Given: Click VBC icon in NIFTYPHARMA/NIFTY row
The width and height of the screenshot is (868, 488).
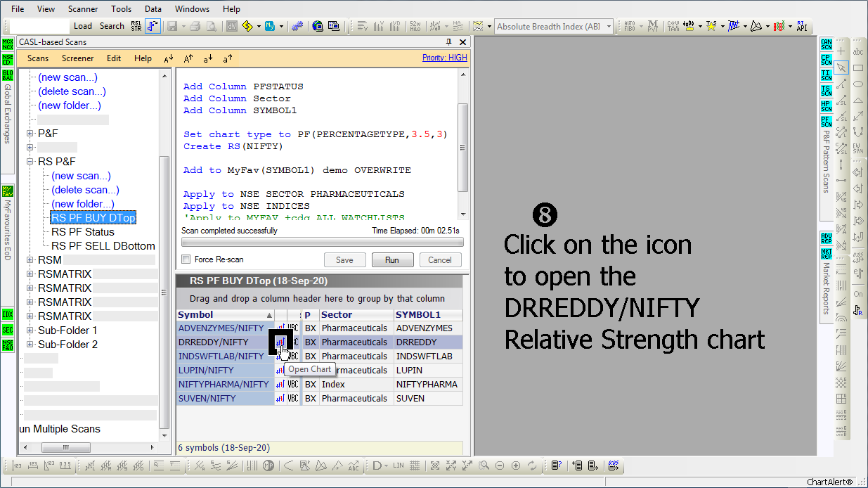Looking at the screenshot, I should tap(293, 385).
